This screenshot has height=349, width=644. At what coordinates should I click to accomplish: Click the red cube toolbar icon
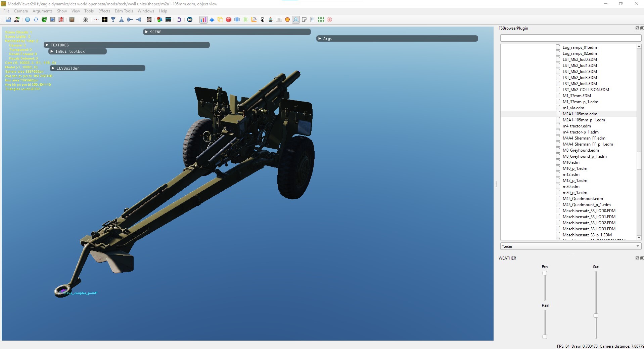click(x=229, y=20)
